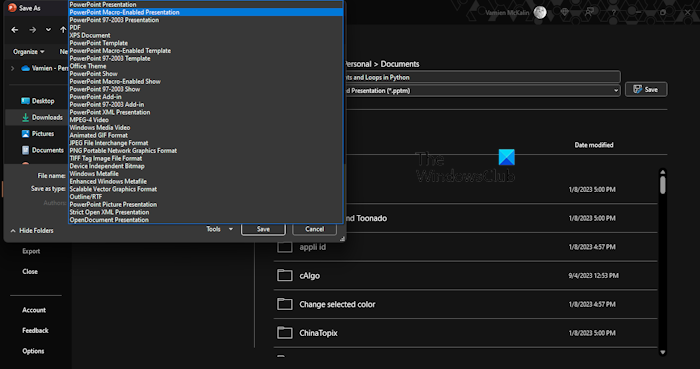Go forward in Save As dialog

(33, 30)
